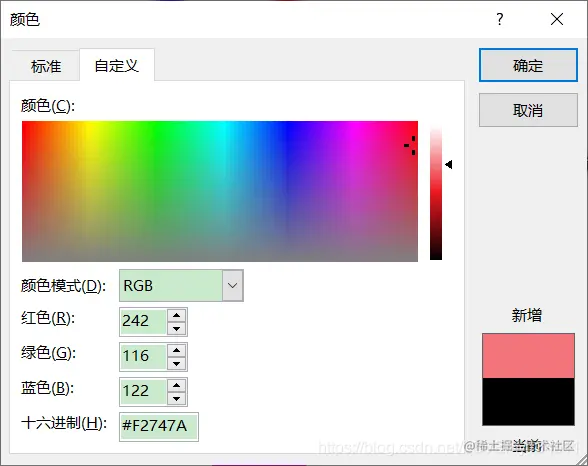Viewport: 588px width, 466px height.
Task: Switch to the 标准 tab
Action: 46,66
